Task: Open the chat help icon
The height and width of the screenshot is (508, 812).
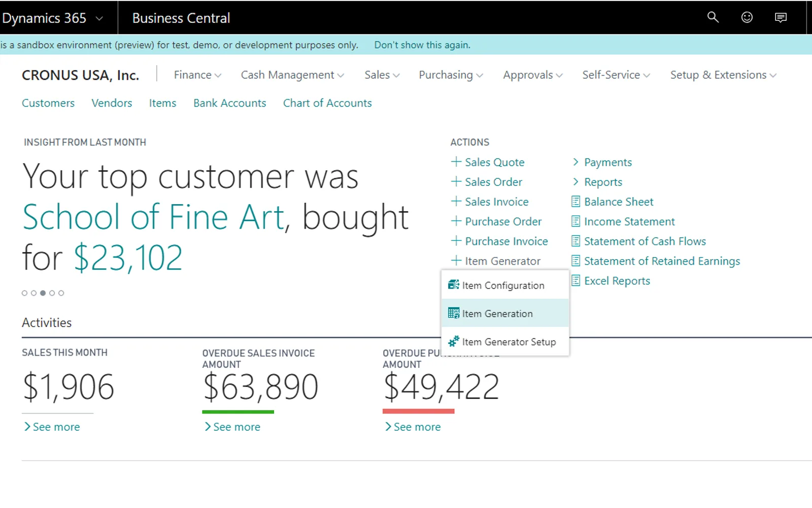Action: point(781,18)
